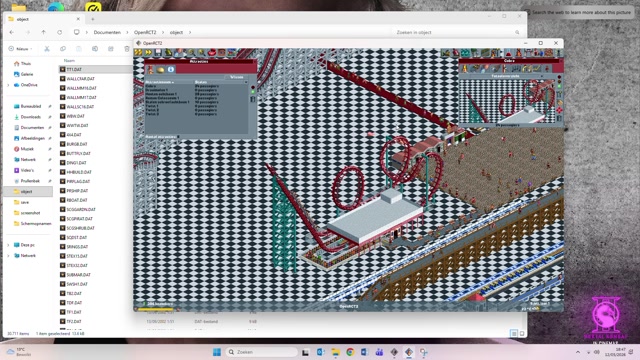
Task: Click the zoom out magnifier in OpenRCT2 toolbar
Action: [x=191, y=52]
